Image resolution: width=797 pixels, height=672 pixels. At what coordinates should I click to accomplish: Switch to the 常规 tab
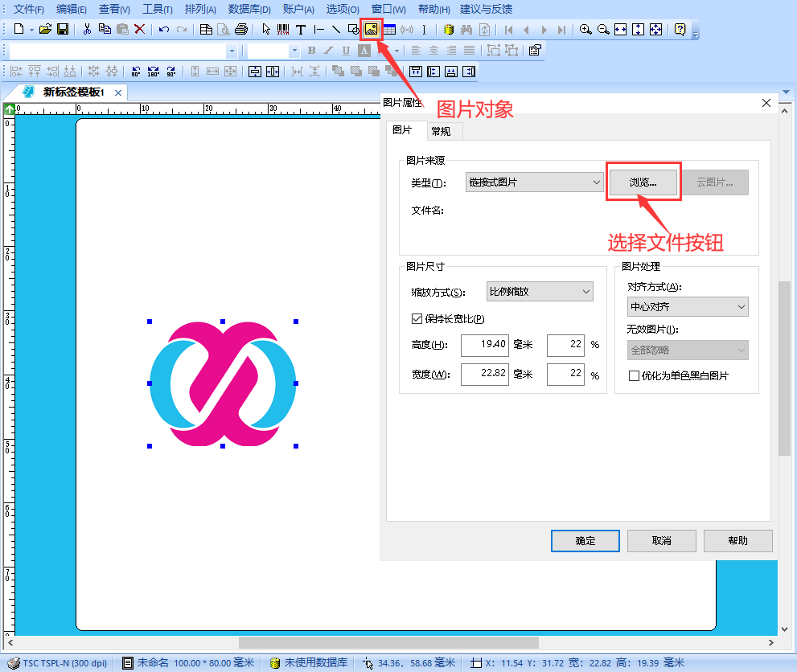click(x=442, y=131)
